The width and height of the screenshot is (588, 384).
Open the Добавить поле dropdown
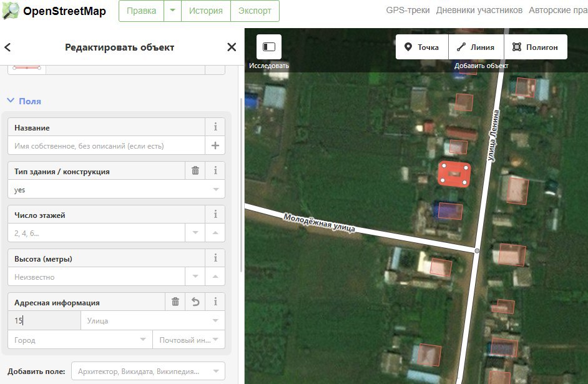[x=215, y=372]
